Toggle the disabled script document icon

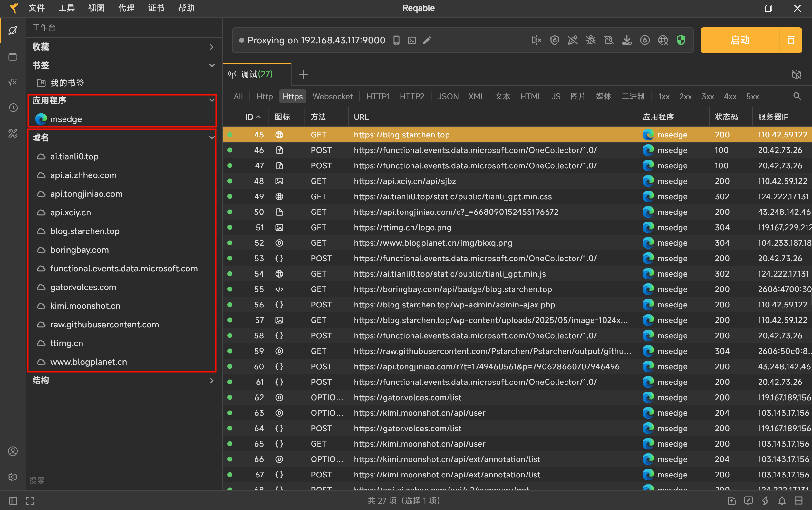[609, 41]
